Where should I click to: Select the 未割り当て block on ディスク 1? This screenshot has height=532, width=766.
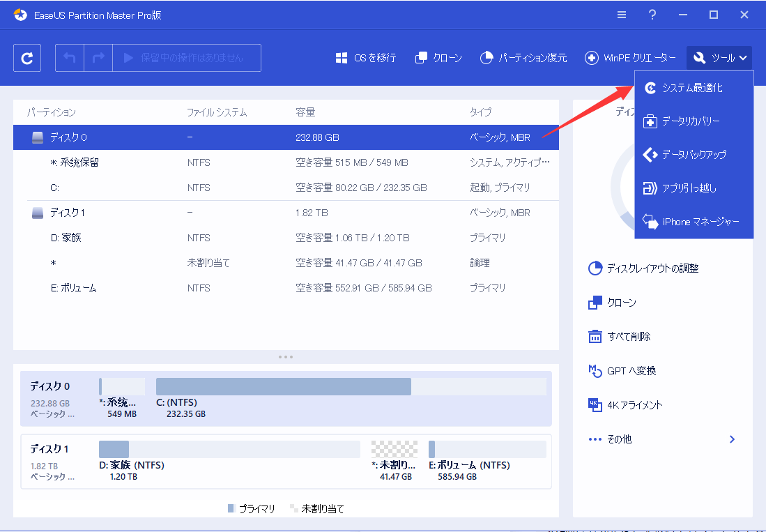(394, 448)
